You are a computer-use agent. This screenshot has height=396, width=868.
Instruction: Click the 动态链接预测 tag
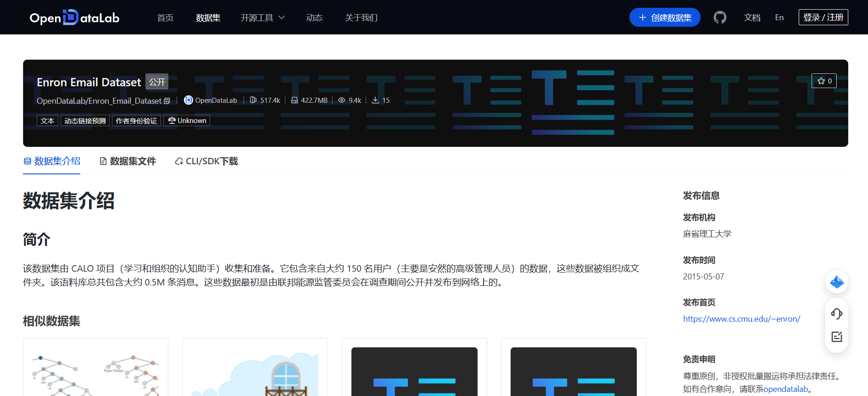85,121
